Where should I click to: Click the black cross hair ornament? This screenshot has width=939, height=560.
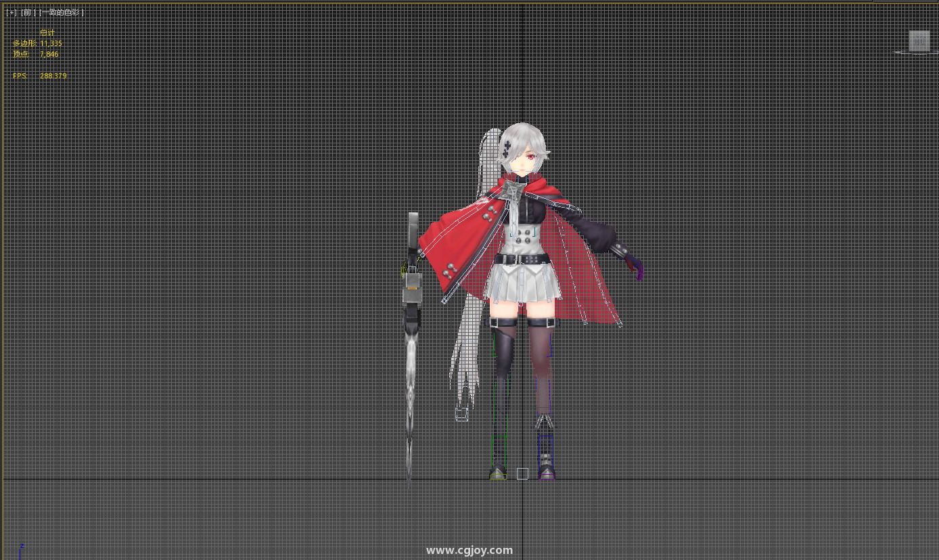pos(507,147)
